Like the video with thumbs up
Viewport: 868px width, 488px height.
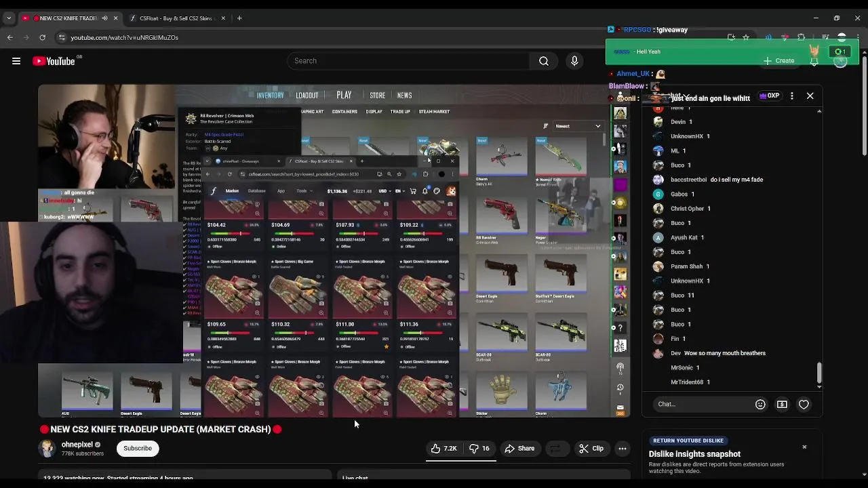click(443, 448)
